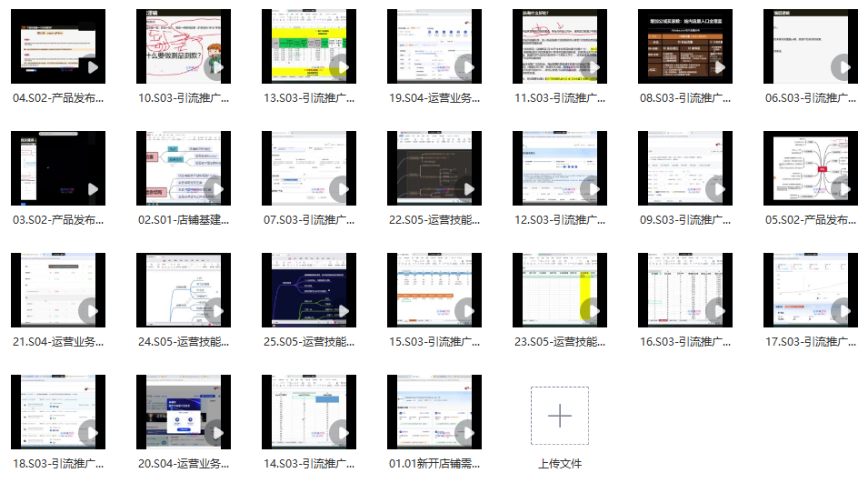Viewport: 868px width, 483px height.
Task: Open video thumbnail 02.S01-店铺基建
Action: [x=184, y=168]
